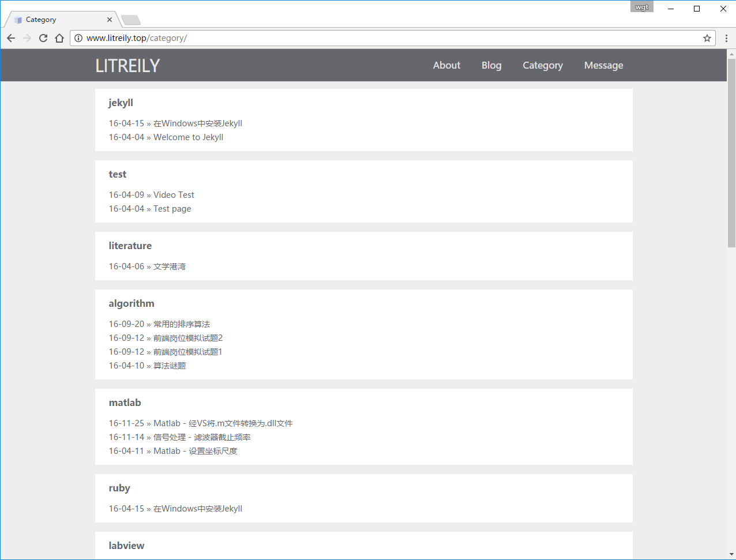Open the browser home page icon
The height and width of the screenshot is (560, 736).
click(x=59, y=38)
